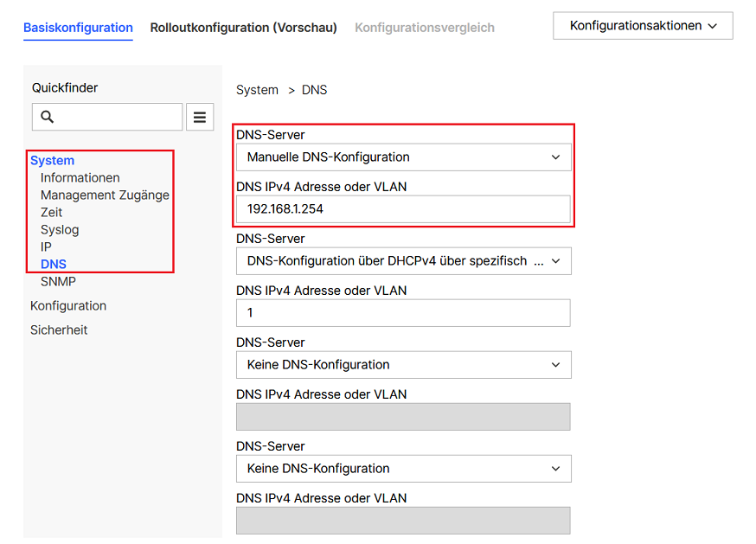Select the Konfigurationsvergleich tab

[424, 28]
